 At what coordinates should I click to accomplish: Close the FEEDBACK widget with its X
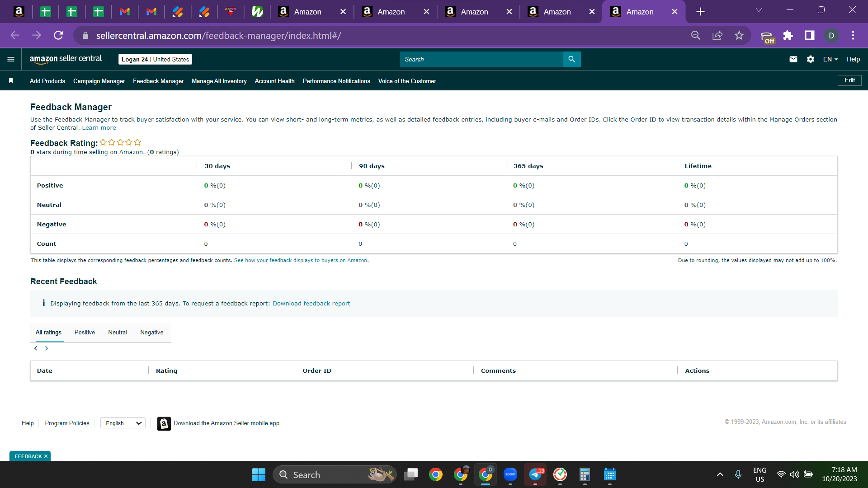(x=46, y=456)
